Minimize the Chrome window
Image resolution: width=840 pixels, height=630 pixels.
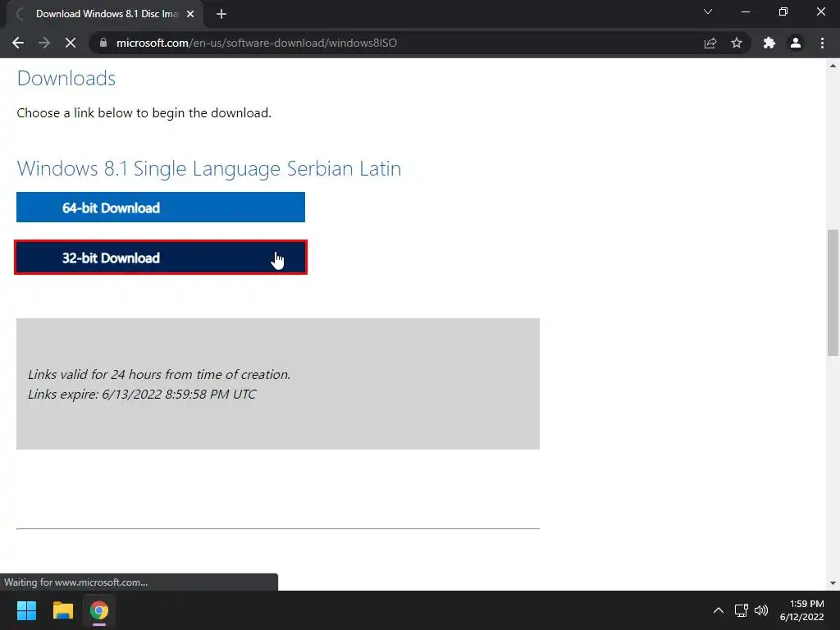click(745, 11)
